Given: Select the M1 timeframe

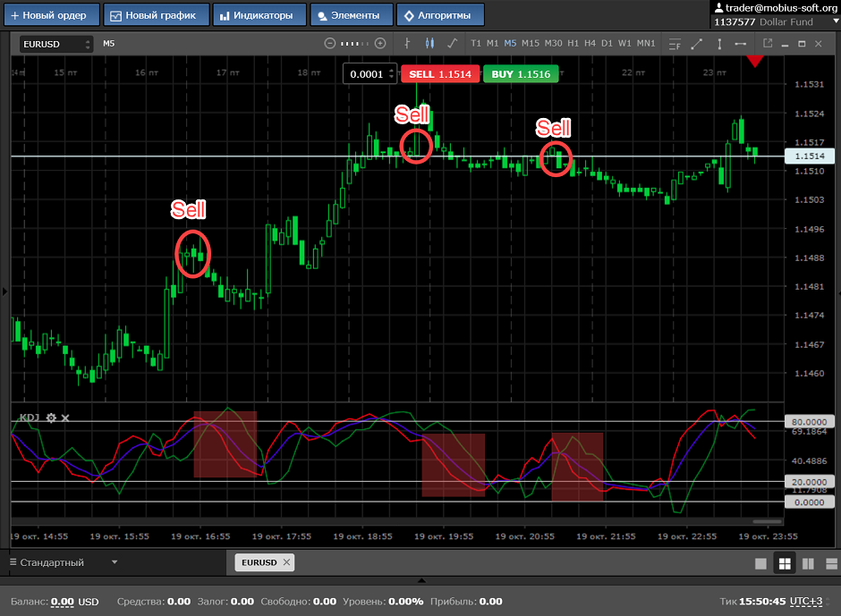Looking at the screenshot, I should pos(492,44).
